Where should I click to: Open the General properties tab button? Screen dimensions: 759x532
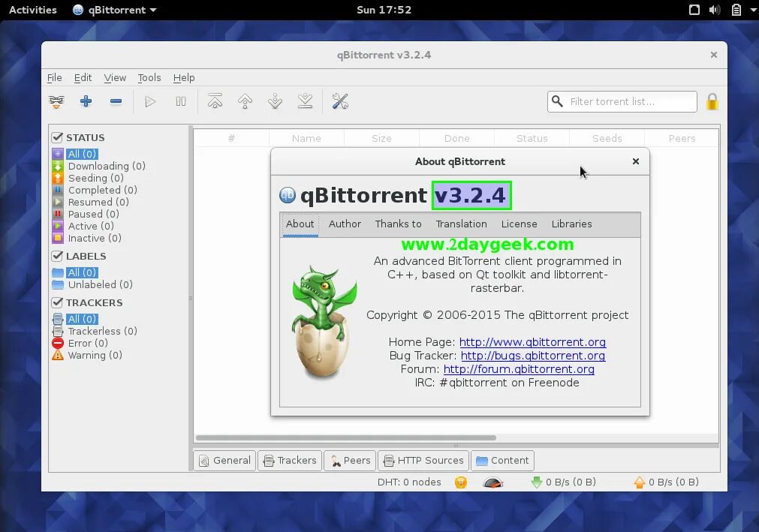pos(224,461)
